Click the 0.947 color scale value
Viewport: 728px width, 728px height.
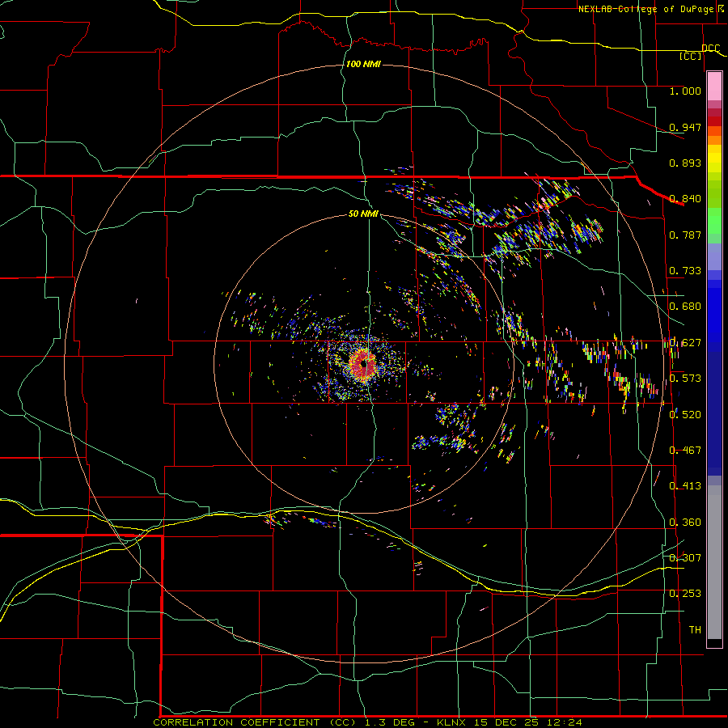685,127
